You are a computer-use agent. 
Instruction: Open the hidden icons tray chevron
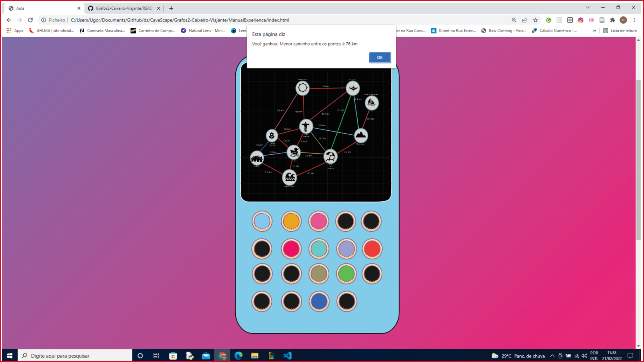point(552,356)
